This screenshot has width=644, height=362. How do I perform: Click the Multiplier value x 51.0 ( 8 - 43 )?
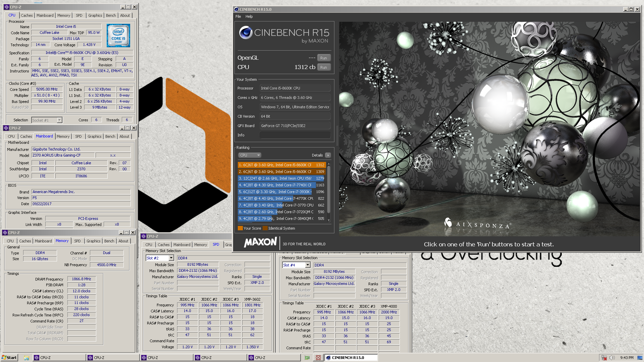47,95
